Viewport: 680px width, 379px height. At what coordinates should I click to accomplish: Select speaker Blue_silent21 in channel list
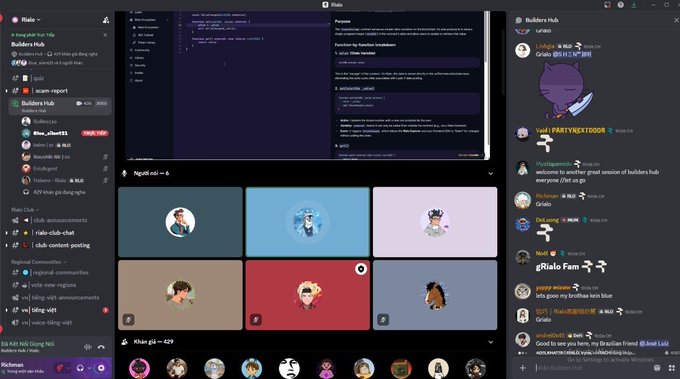(50, 133)
